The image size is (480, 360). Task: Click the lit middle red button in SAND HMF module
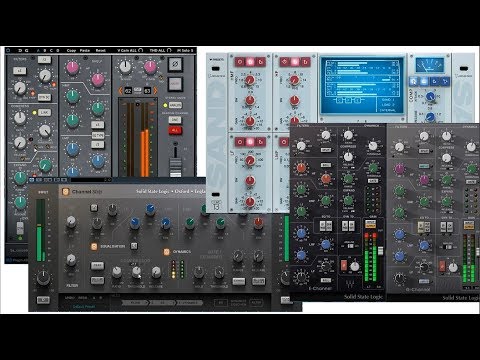point(250,62)
